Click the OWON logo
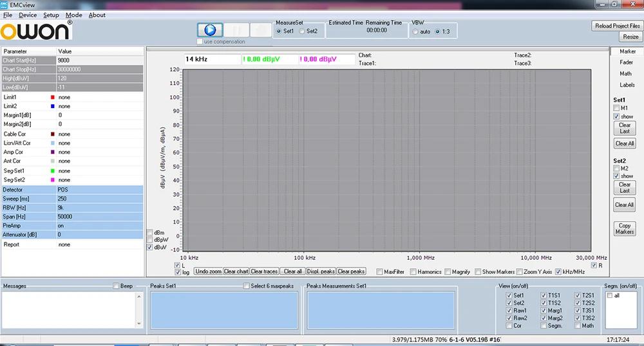 pos(37,32)
